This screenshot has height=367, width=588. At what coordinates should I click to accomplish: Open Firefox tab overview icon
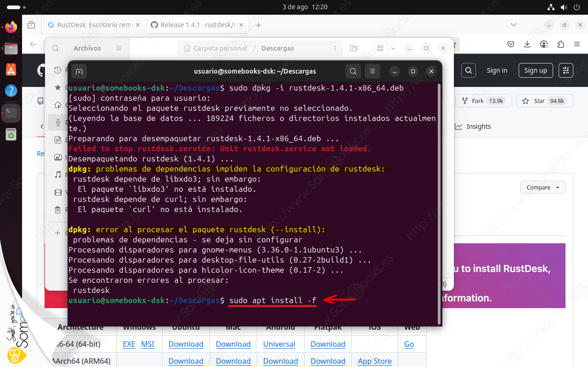point(31,25)
